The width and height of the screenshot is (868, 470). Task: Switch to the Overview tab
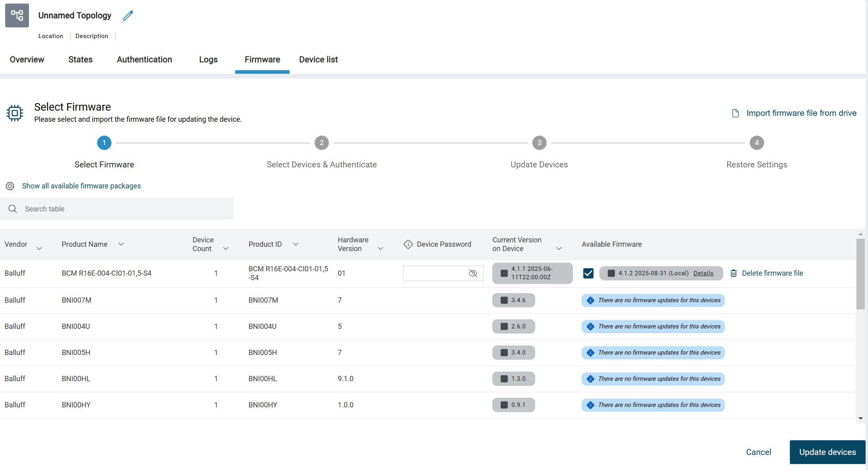(x=27, y=59)
